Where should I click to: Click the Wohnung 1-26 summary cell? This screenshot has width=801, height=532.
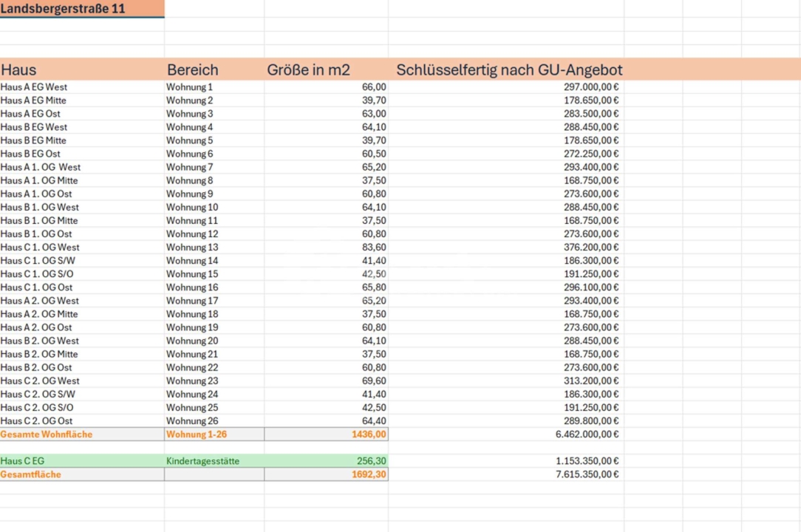pos(214,434)
